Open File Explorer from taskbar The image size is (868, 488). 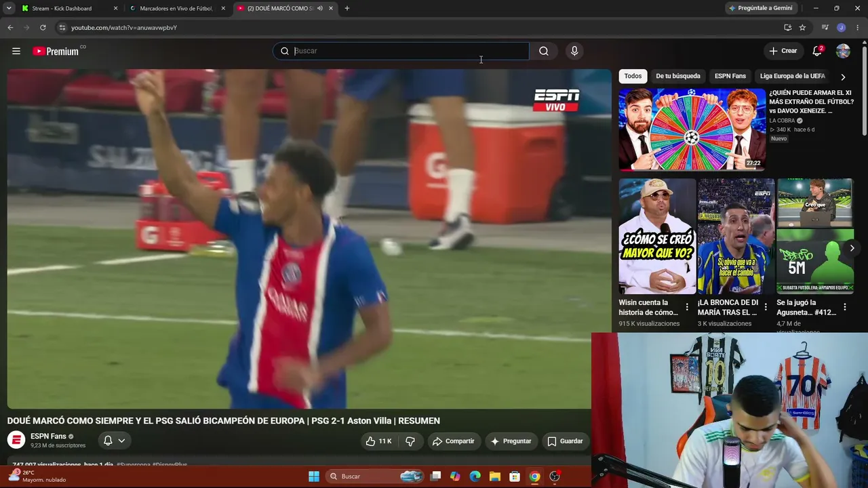click(x=495, y=476)
